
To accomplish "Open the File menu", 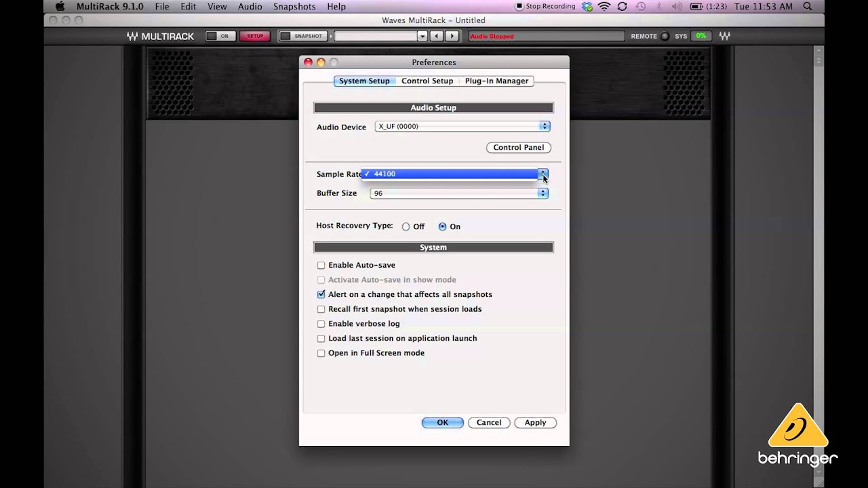I will (x=162, y=7).
